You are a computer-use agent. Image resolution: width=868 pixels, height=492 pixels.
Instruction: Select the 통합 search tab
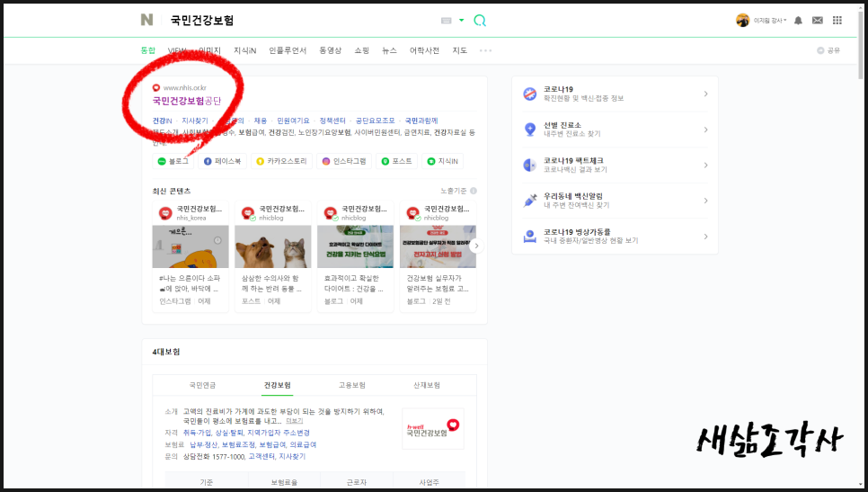(147, 50)
